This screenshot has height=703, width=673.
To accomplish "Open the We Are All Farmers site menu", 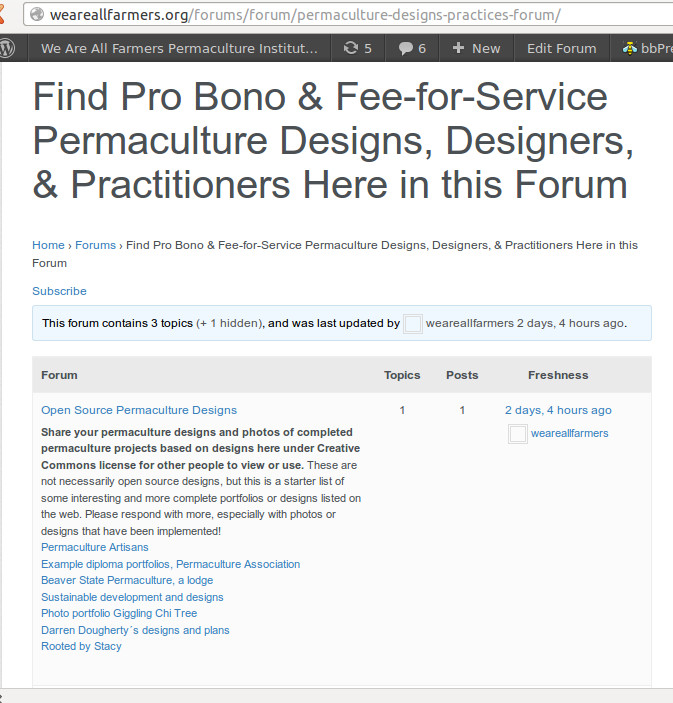I will coord(179,48).
